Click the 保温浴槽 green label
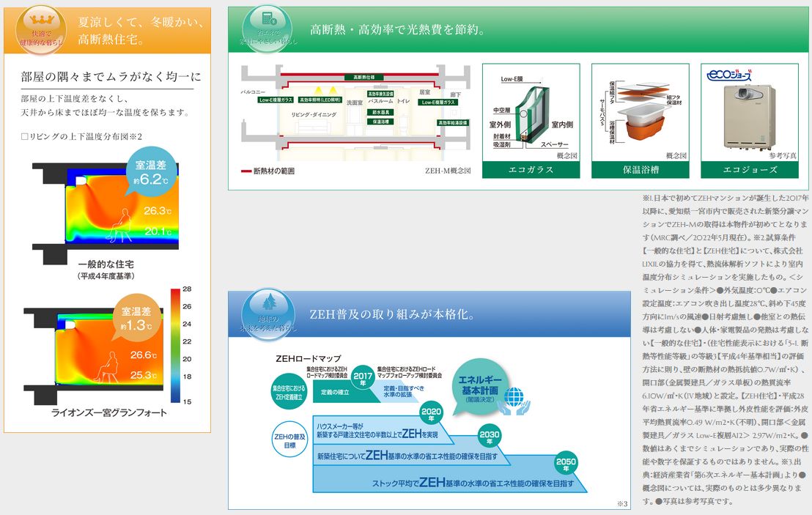812x515 pixels. 640,170
